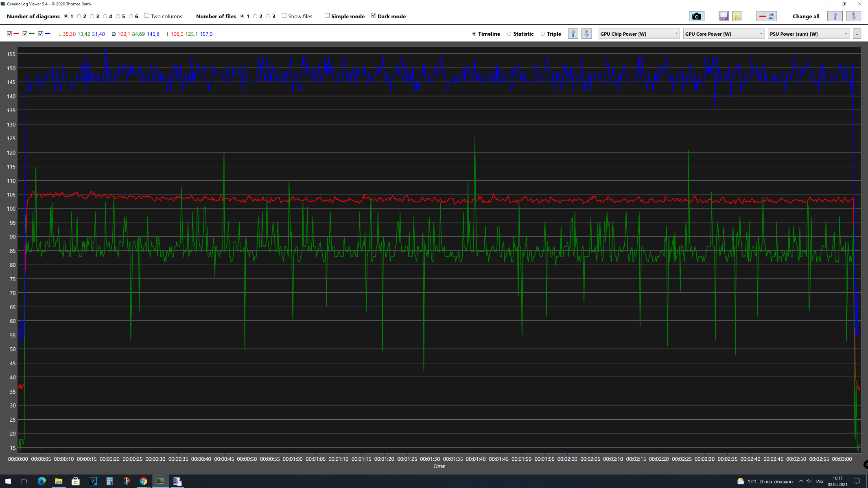
Task: Click the down arrow before the GPU Chip Power dropdown
Action: point(586,34)
